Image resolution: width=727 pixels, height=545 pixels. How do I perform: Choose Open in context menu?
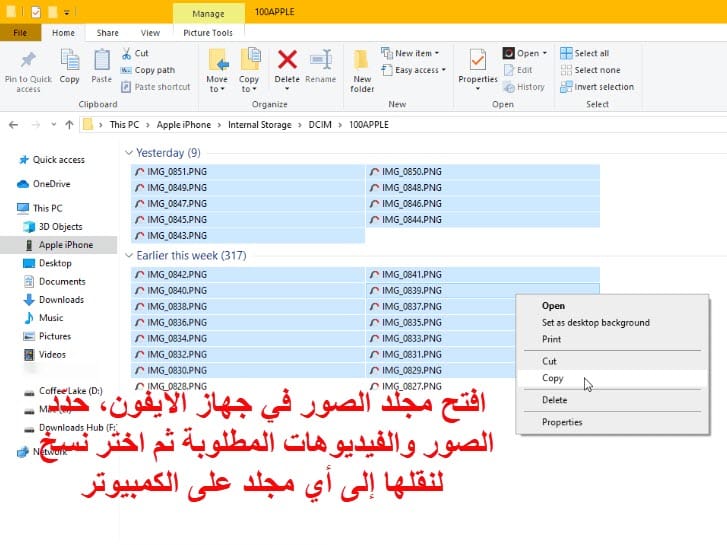[612, 306]
